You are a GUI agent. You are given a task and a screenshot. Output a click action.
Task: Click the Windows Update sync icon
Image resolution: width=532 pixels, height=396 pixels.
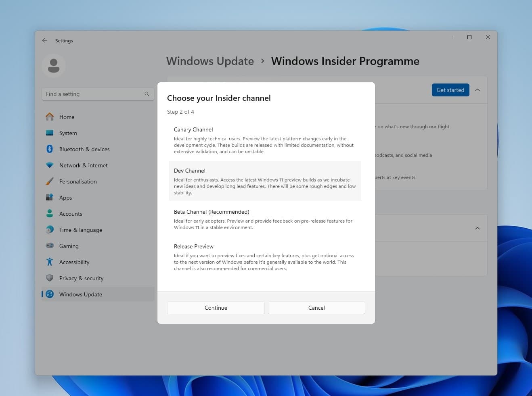pos(50,294)
